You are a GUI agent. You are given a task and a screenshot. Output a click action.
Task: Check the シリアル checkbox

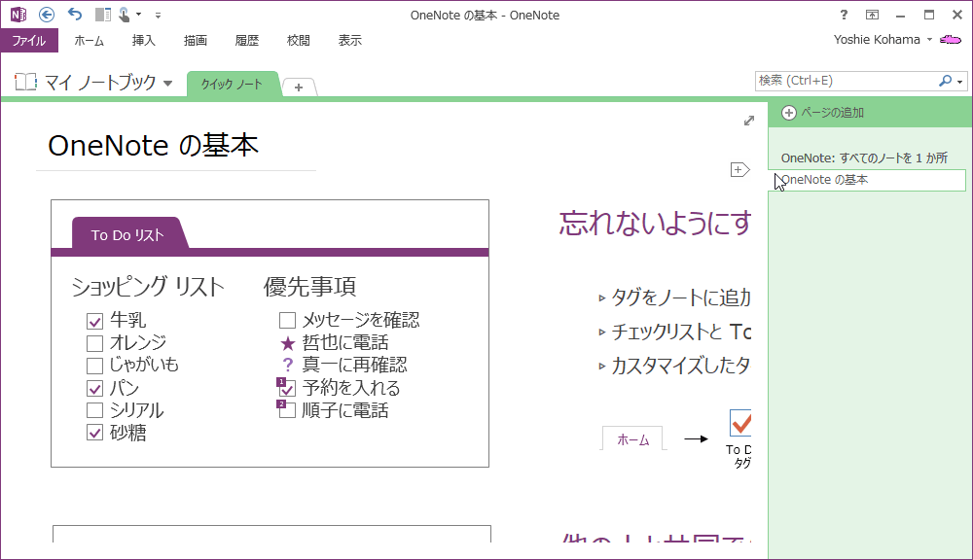click(x=95, y=410)
